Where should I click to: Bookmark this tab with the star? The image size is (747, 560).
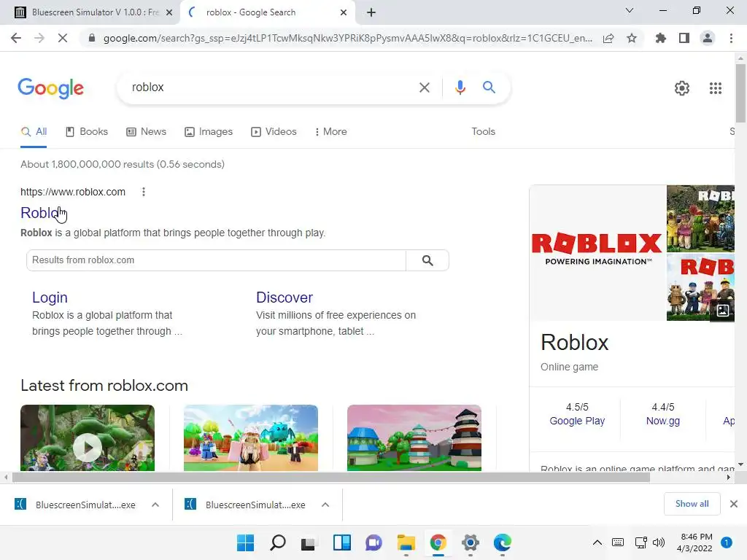click(x=632, y=38)
